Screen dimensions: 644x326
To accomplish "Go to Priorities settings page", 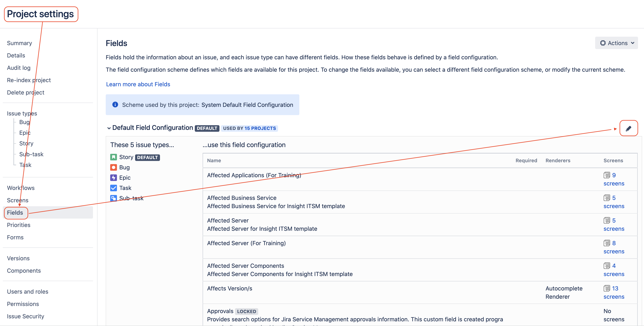I will (19, 225).
